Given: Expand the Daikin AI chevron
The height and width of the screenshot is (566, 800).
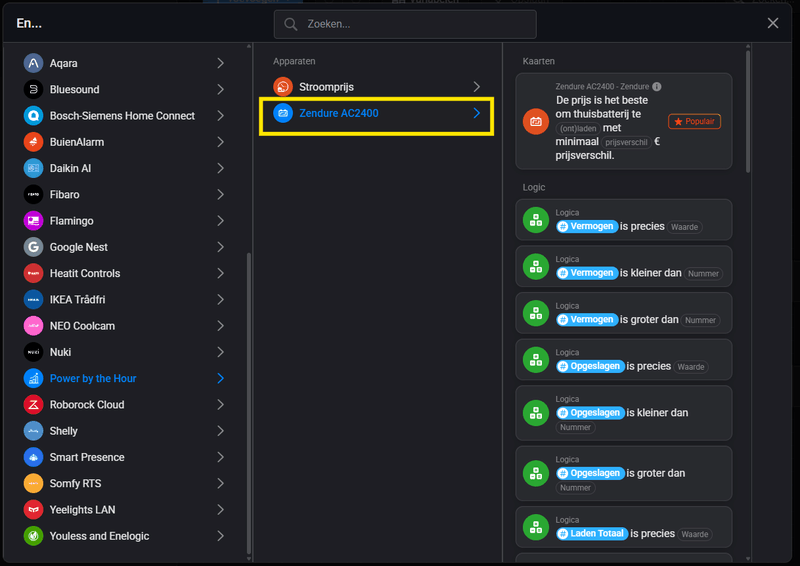Looking at the screenshot, I should point(220,168).
